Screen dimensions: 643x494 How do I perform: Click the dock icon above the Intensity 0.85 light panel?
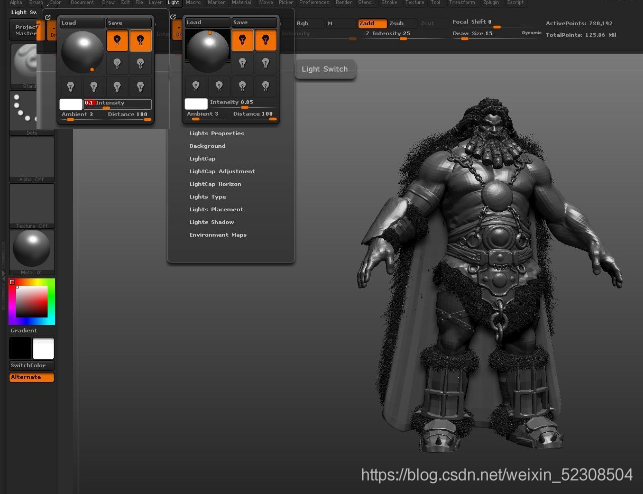click(173, 17)
